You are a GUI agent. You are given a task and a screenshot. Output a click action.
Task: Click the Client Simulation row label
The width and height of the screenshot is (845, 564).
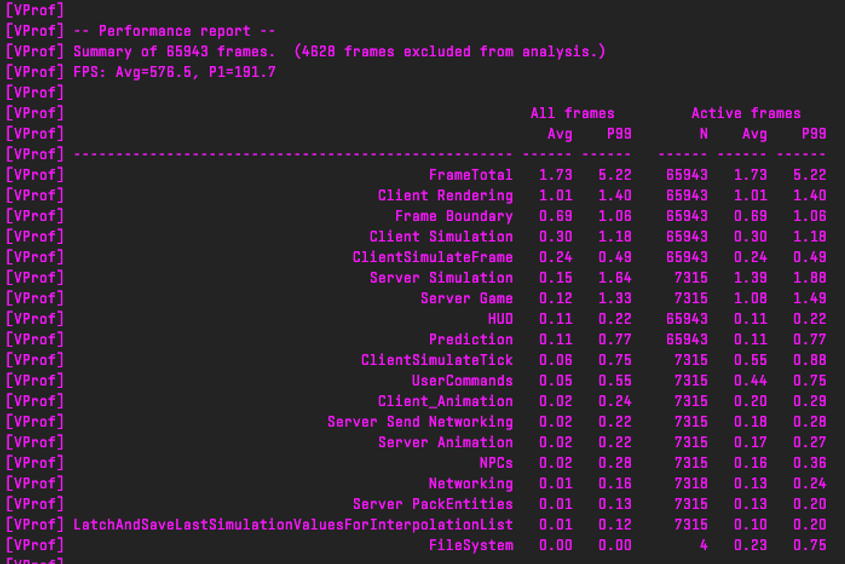coord(441,237)
